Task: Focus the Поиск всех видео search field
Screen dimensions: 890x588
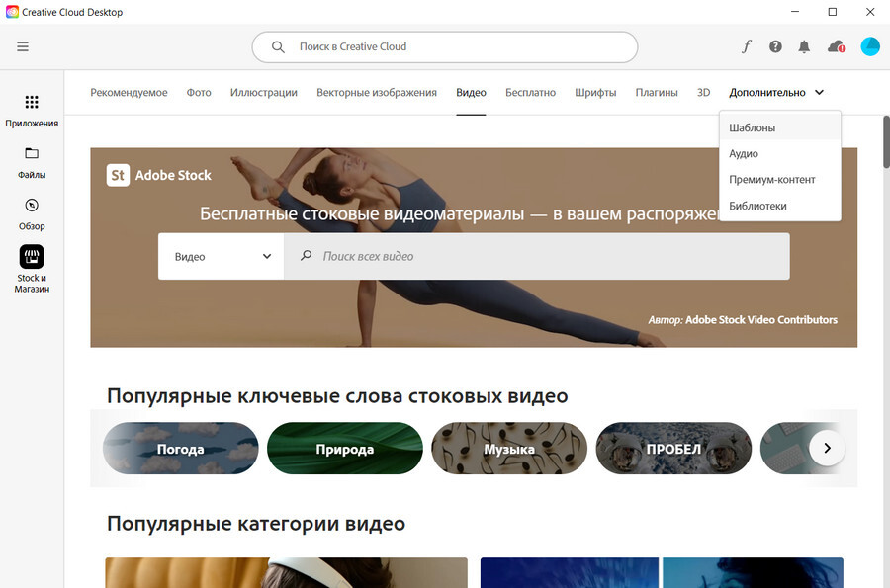Action: tap(536, 256)
